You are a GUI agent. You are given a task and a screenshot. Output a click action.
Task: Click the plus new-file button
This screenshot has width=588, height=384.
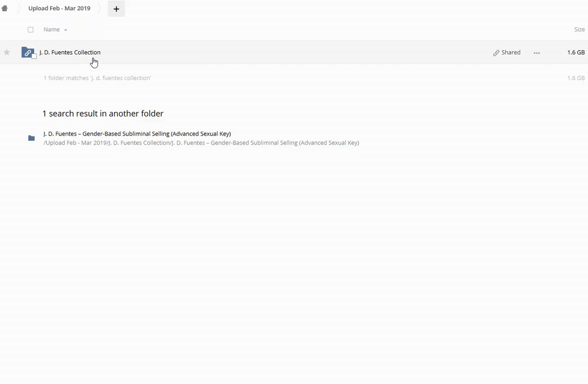coord(116,9)
